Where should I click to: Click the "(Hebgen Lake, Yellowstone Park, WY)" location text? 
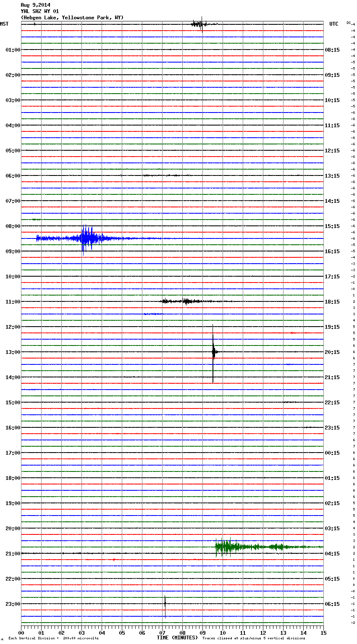72,18
